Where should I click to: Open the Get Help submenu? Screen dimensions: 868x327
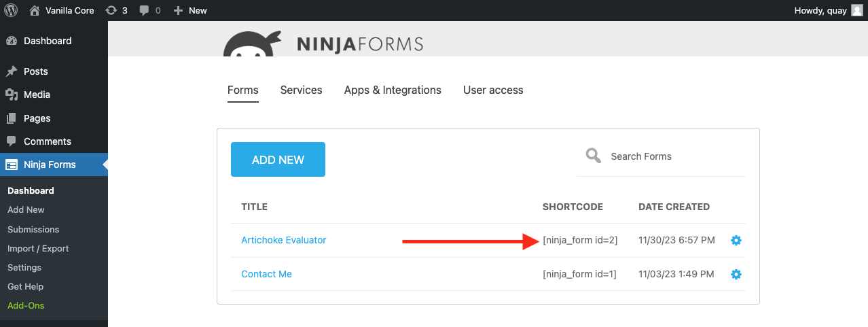[25, 286]
